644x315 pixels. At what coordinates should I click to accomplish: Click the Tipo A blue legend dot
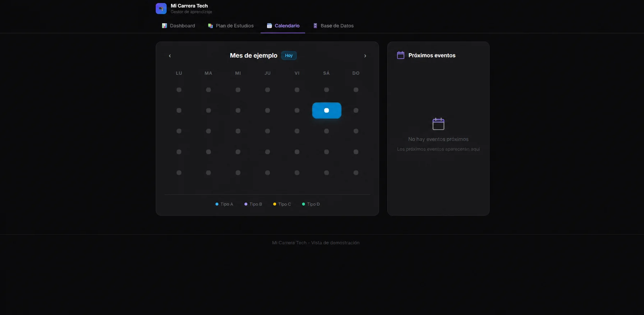pyautogui.click(x=217, y=204)
